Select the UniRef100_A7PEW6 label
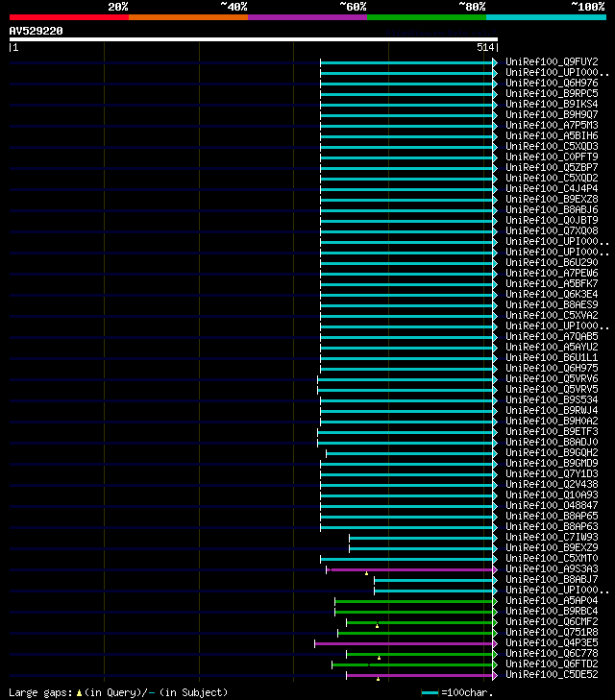615x700 pixels. coord(552,274)
